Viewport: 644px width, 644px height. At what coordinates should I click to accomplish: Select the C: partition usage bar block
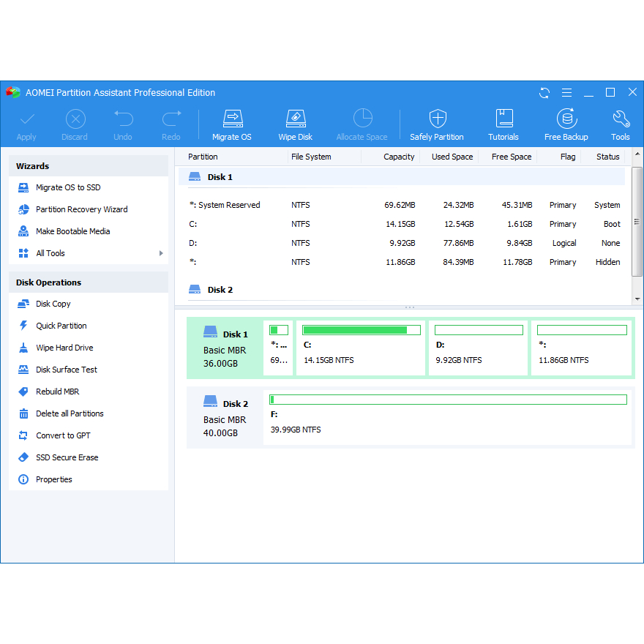point(361,347)
